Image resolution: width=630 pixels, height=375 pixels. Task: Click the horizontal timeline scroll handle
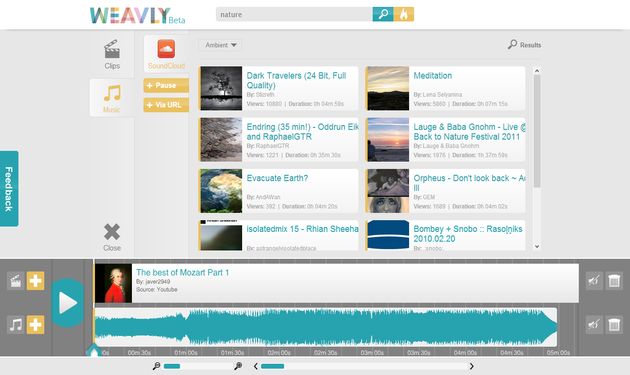272,366
